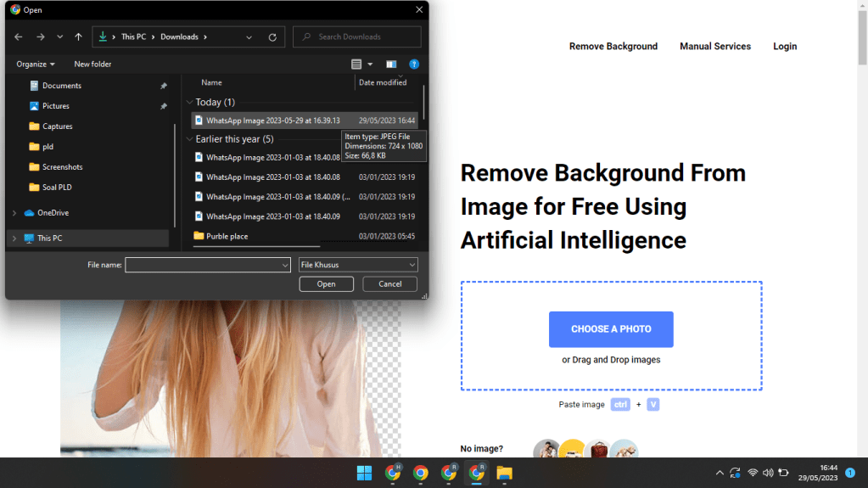Open the view options dropdown arrow
The image size is (868, 488).
[x=370, y=65]
